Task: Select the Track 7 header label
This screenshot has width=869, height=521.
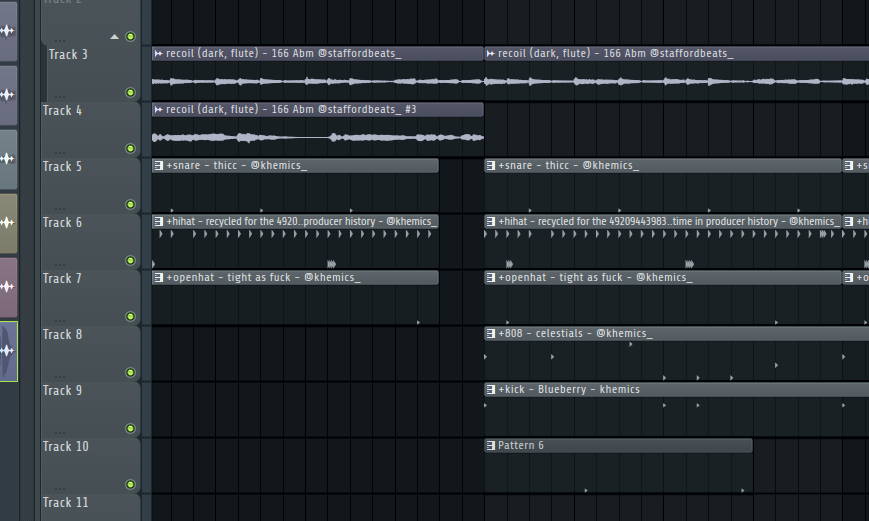Action: click(x=62, y=278)
